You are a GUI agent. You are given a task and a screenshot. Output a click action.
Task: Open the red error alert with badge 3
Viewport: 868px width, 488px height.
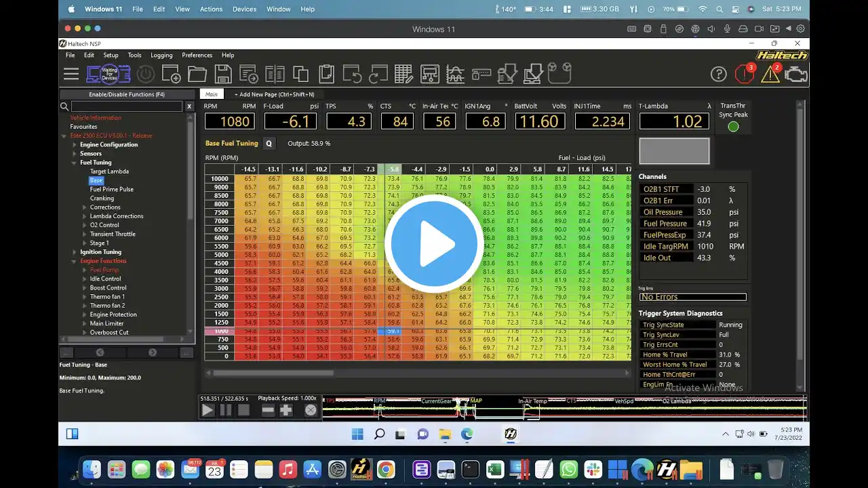click(745, 73)
